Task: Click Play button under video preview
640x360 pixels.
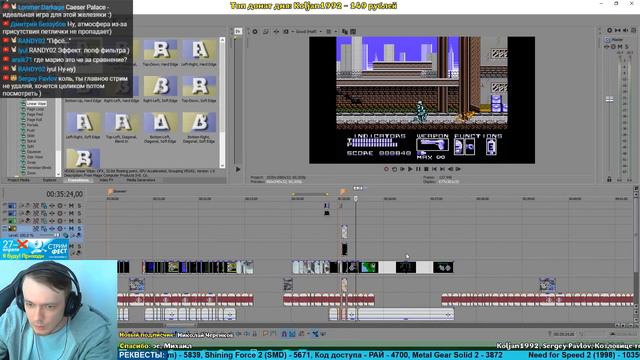Action: point(410,169)
